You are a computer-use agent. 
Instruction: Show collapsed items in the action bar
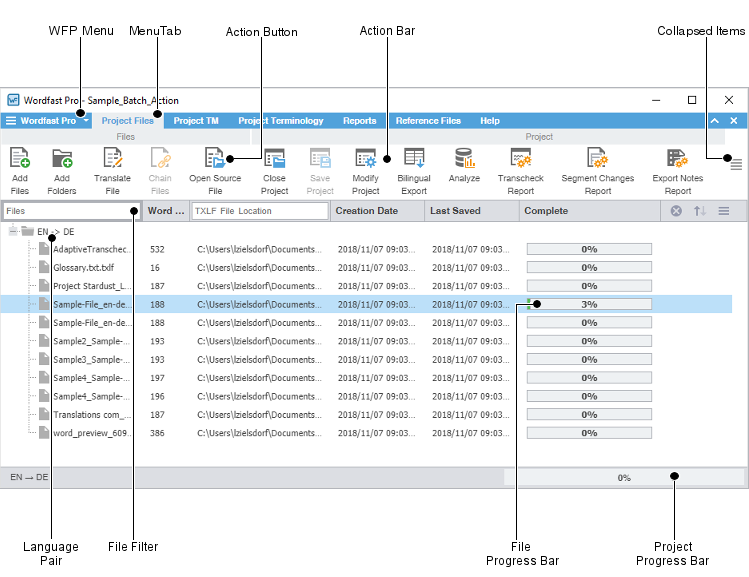(x=736, y=165)
